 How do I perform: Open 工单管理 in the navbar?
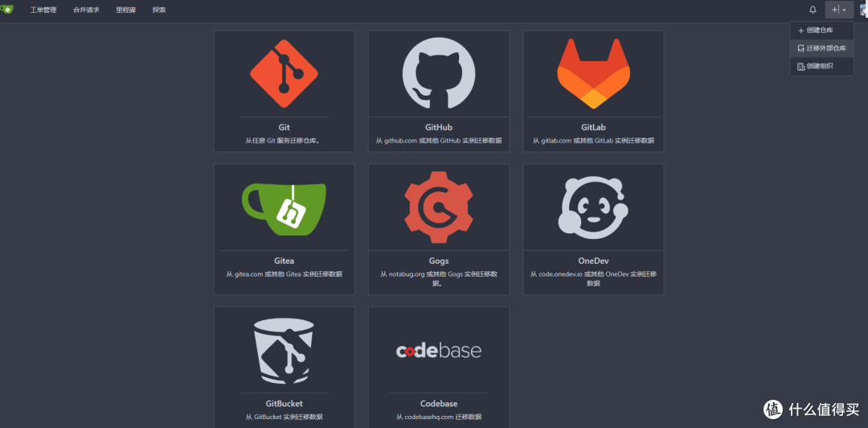(x=43, y=10)
